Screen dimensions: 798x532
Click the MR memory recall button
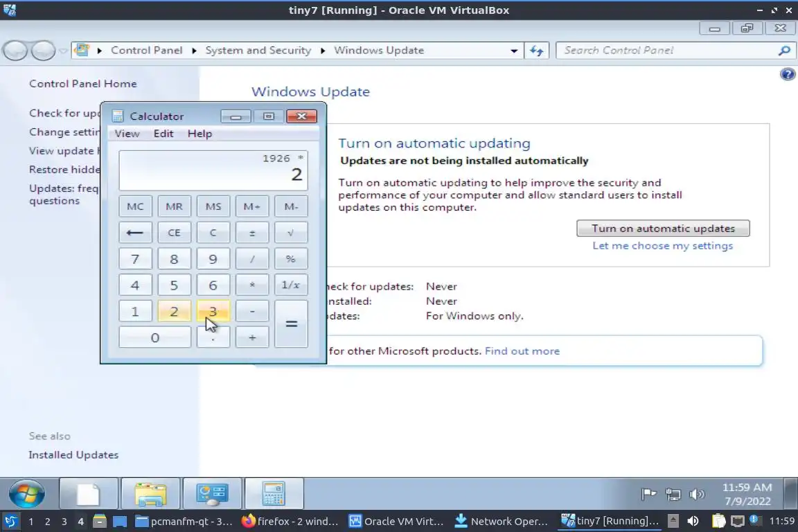point(174,206)
